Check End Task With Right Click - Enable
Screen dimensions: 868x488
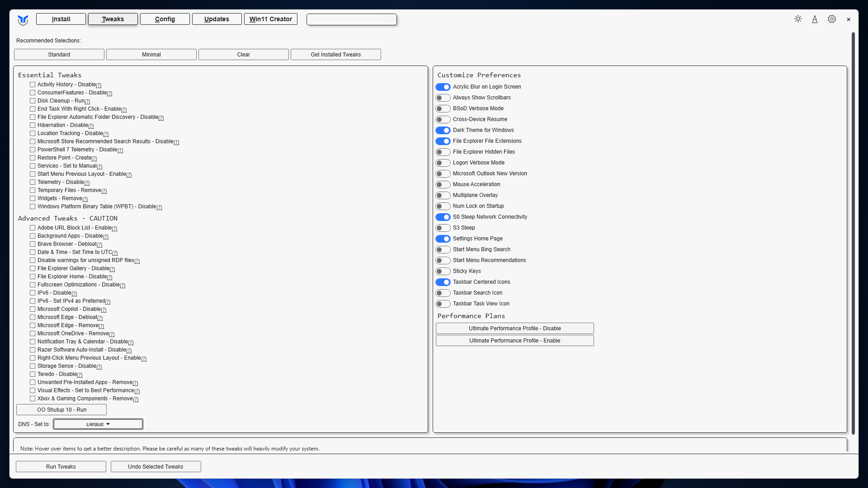click(x=33, y=109)
